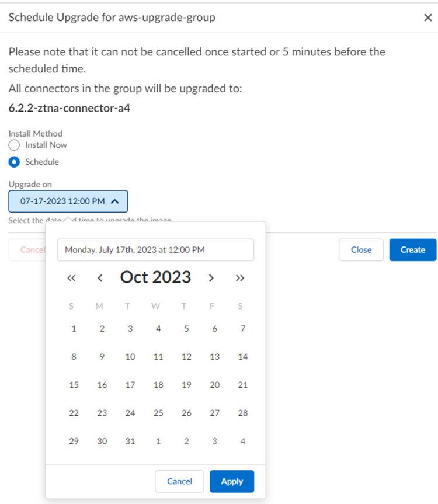Click the date text input field
Image resolution: width=438 pixels, height=504 pixels.
[155, 250]
